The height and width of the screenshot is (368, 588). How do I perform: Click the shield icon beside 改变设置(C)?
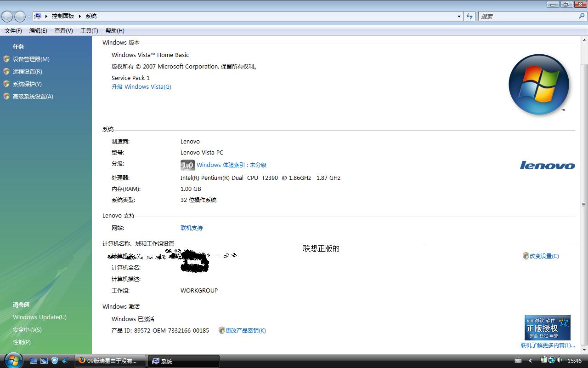coord(526,256)
